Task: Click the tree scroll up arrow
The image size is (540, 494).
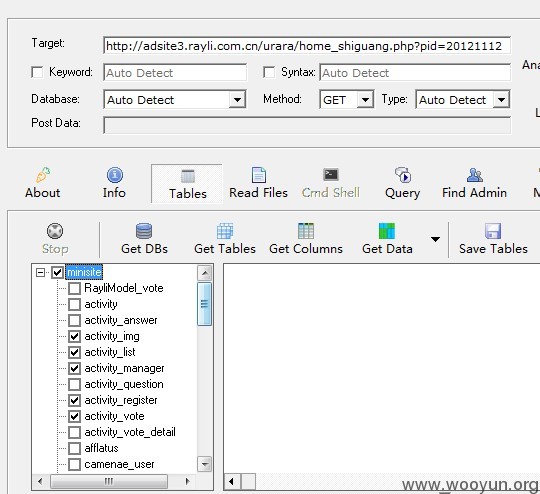Action: (205, 273)
